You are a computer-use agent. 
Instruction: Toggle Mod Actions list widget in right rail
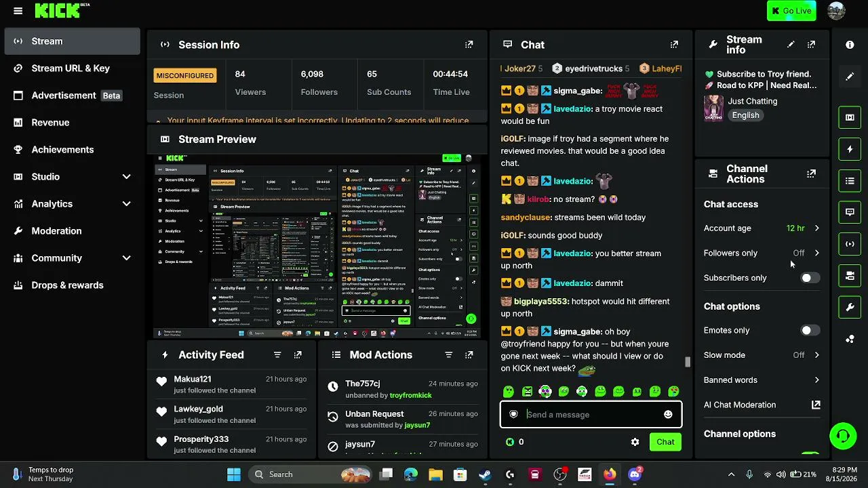pos(850,181)
